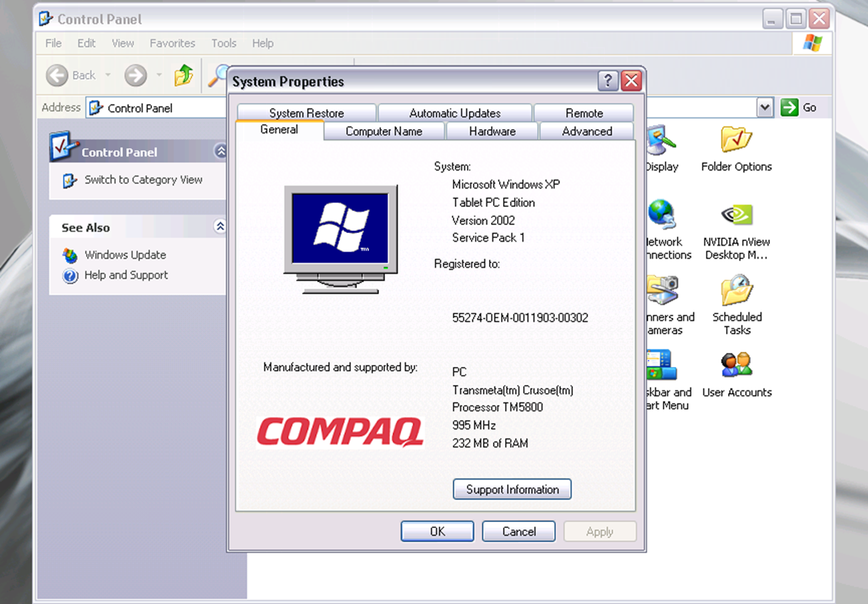Click OK in System Properties
868x604 pixels.
437,531
